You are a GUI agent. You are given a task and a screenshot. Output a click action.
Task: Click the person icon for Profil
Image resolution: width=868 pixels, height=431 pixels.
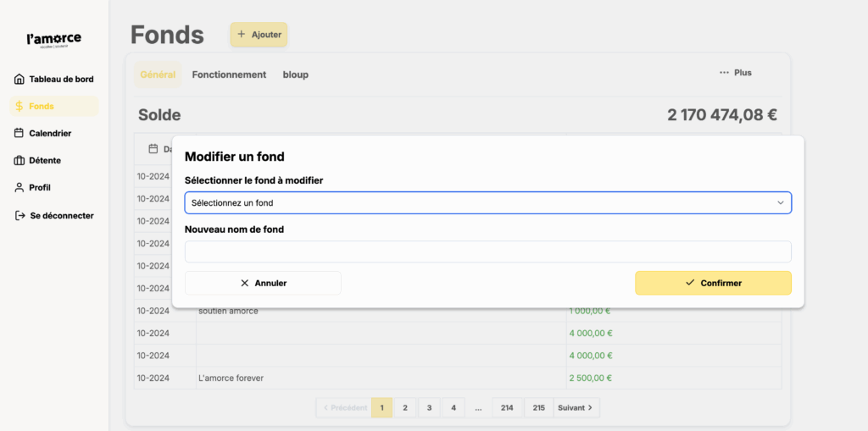(19, 187)
